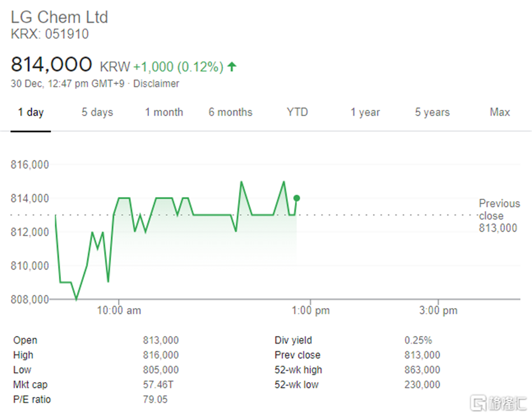This screenshot has width=532, height=417.
Task: Select the 1 day tab
Action: 31,112
